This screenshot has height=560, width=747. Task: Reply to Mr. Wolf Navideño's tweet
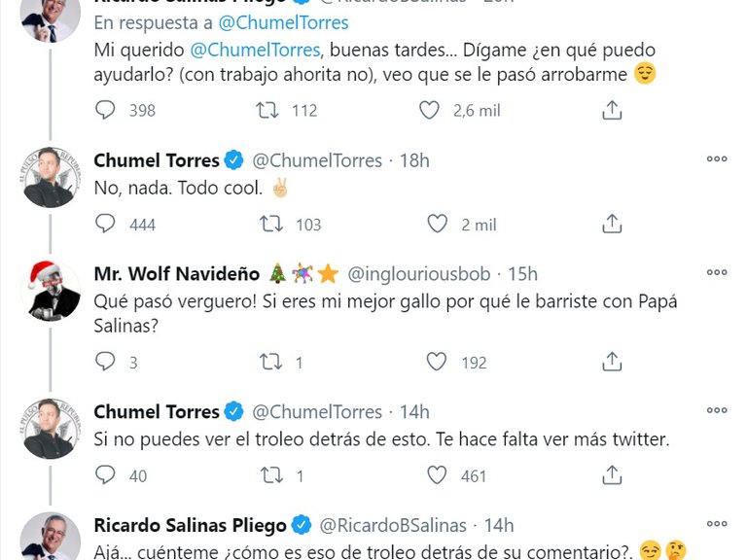point(106,362)
